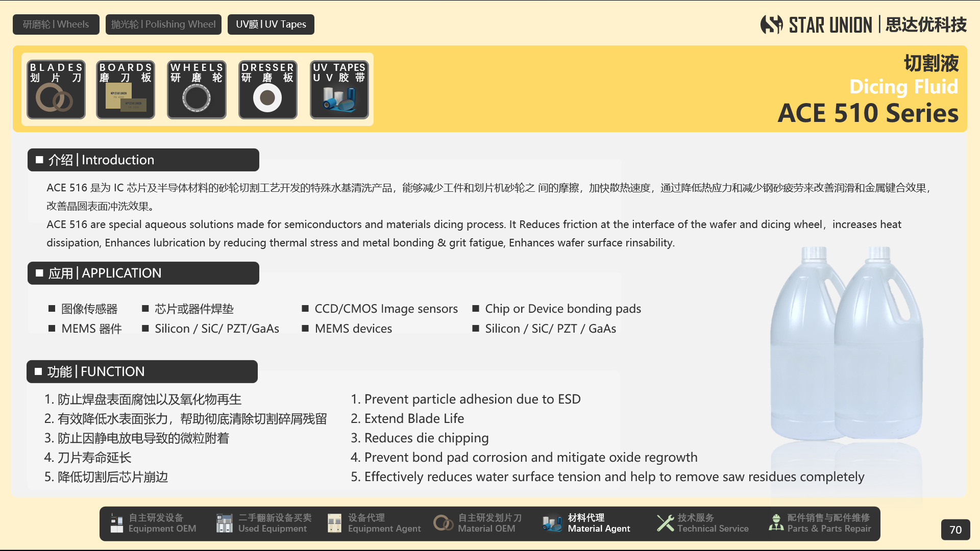The image size is (980, 551).
Task: Click the Technical Service tools icon
Action: 665,523
